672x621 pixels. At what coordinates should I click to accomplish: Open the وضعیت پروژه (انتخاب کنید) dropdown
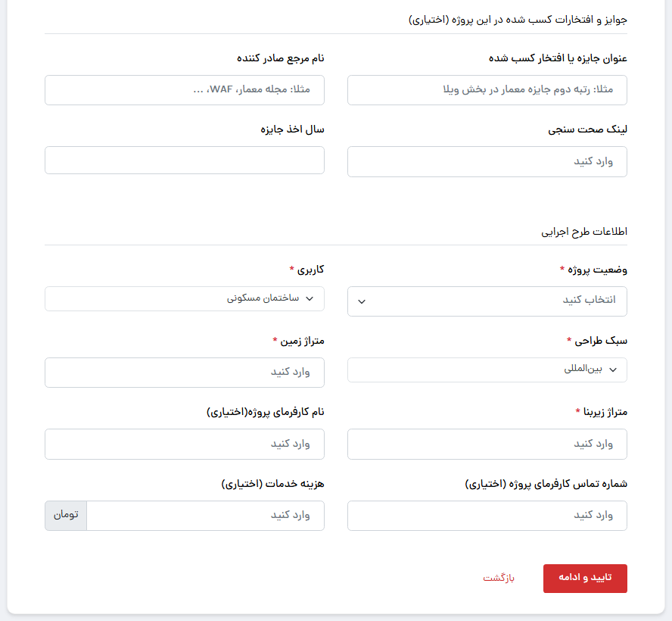coord(487,301)
